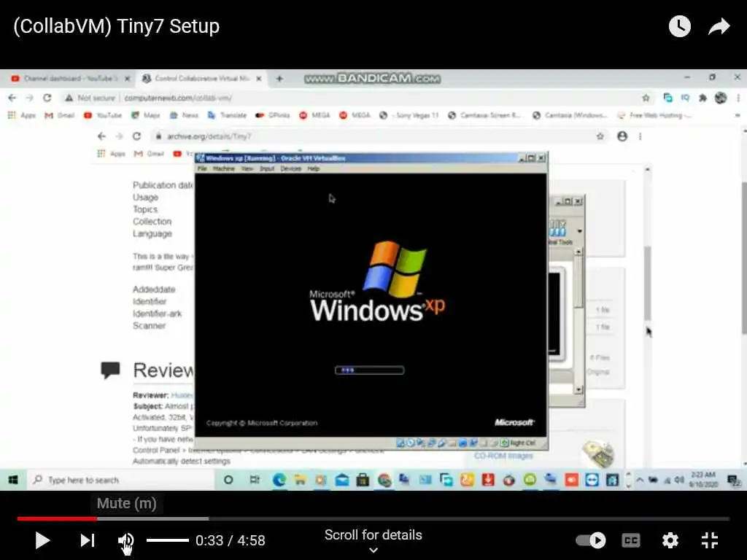Bookmark archive.org page with star

[x=600, y=136]
